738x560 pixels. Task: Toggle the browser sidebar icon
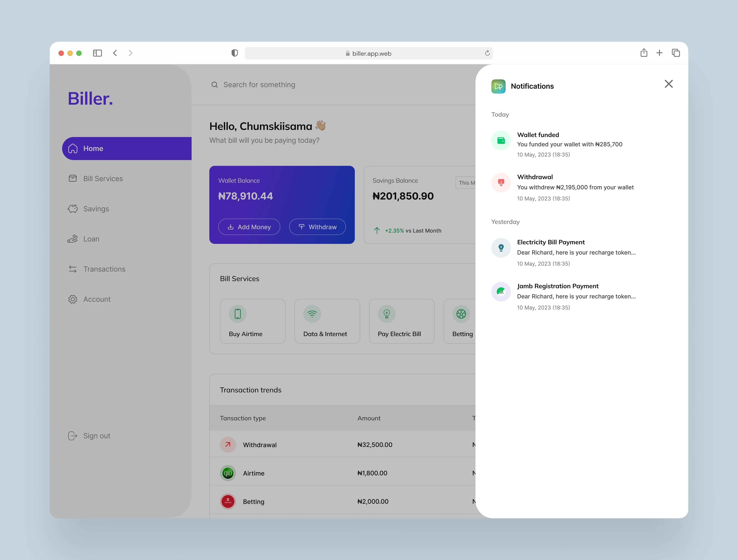click(97, 53)
